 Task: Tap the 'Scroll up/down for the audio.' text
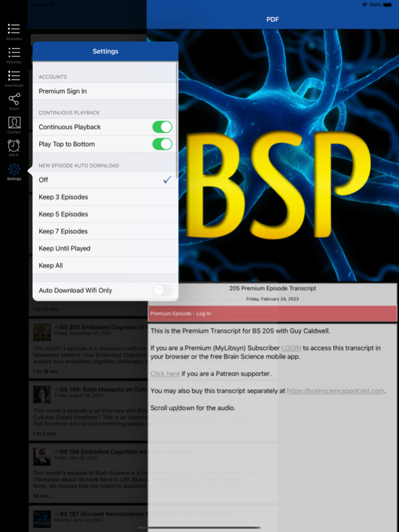click(193, 408)
